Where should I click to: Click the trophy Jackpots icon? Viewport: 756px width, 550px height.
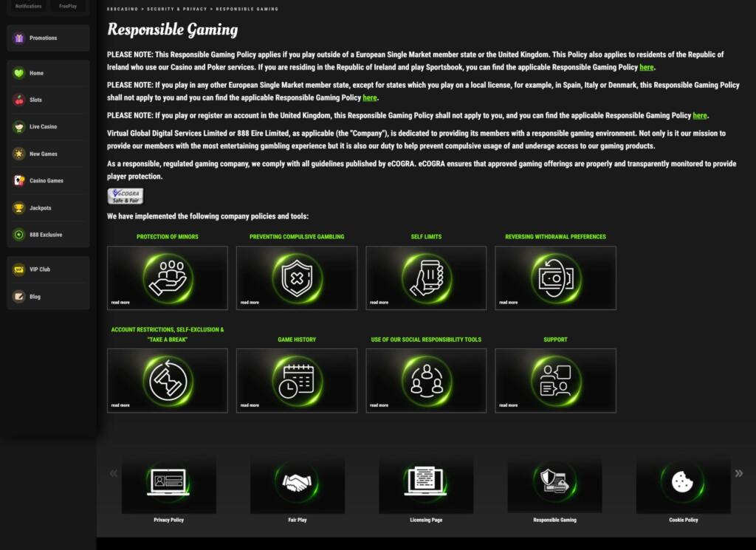point(18,207)
